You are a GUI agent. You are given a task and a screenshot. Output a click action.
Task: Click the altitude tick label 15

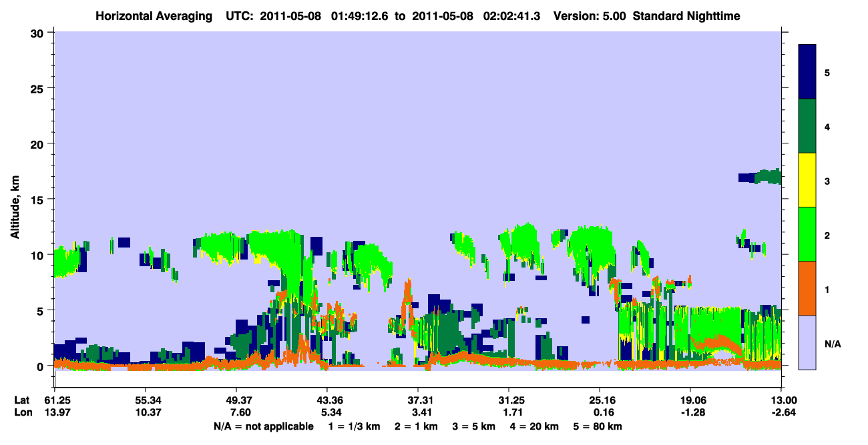38,199
